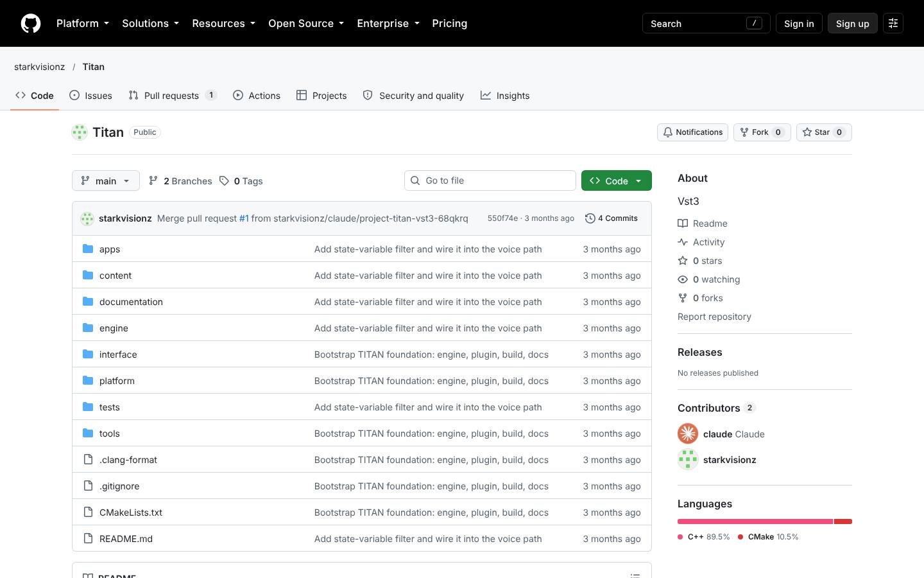924x578 pixels.
Task: Open the main branch selector
Action: [106, 180]
